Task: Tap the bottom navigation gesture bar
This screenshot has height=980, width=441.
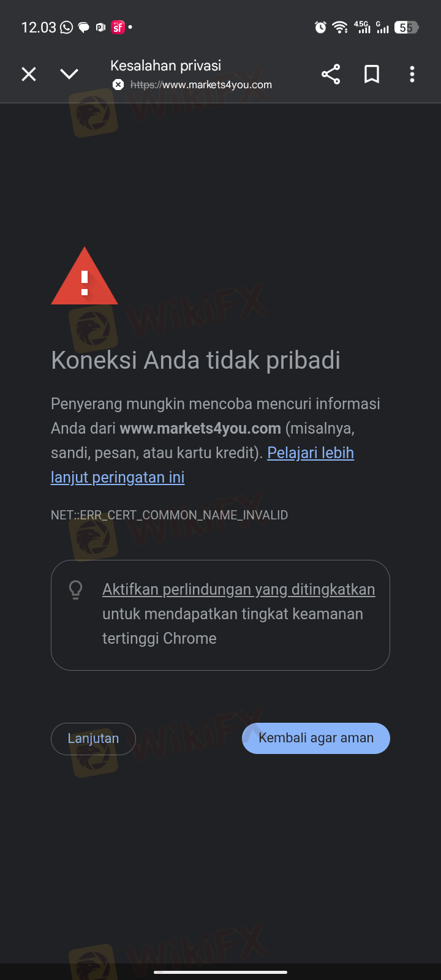Action: click(x=221, y=971)
